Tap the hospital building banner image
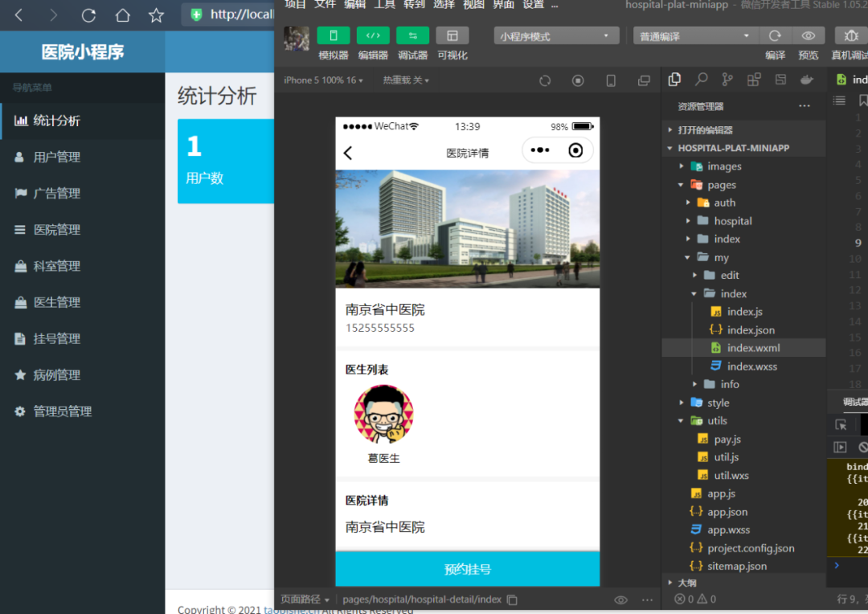Screen dimensions: 868x614 tap(467, 229)
